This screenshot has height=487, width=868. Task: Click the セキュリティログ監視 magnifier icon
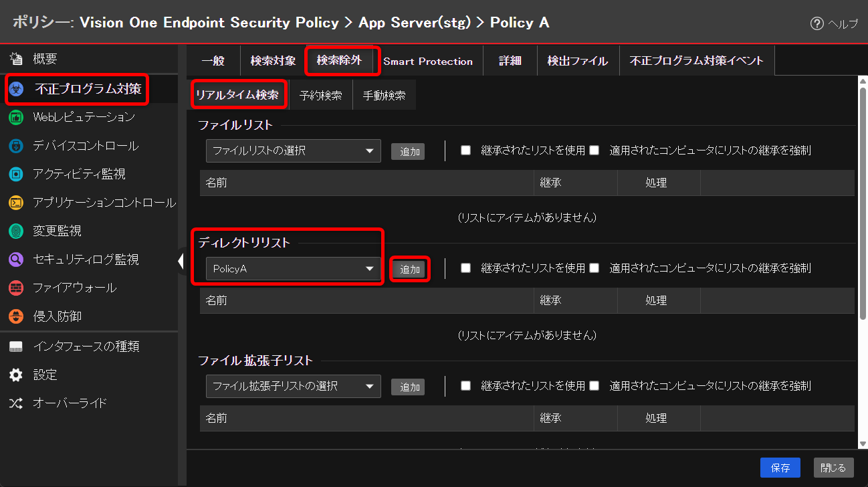(16, 260)
